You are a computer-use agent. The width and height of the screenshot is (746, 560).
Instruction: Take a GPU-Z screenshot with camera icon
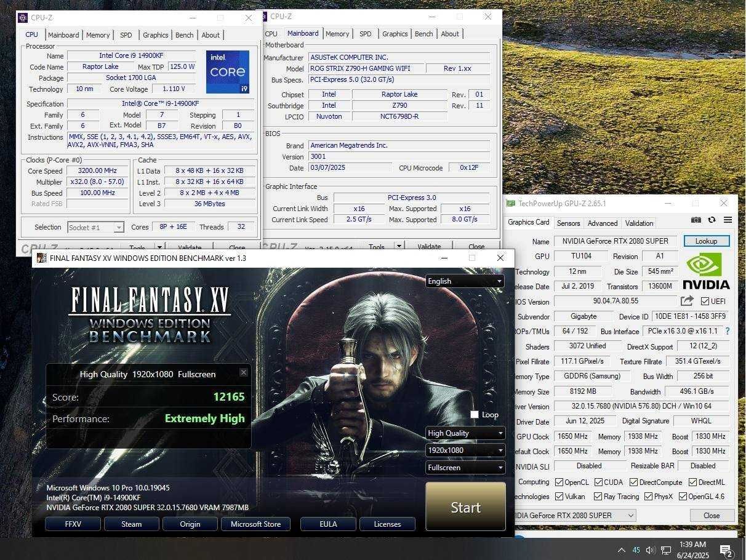pyautogui.click(x=696, y=220)
